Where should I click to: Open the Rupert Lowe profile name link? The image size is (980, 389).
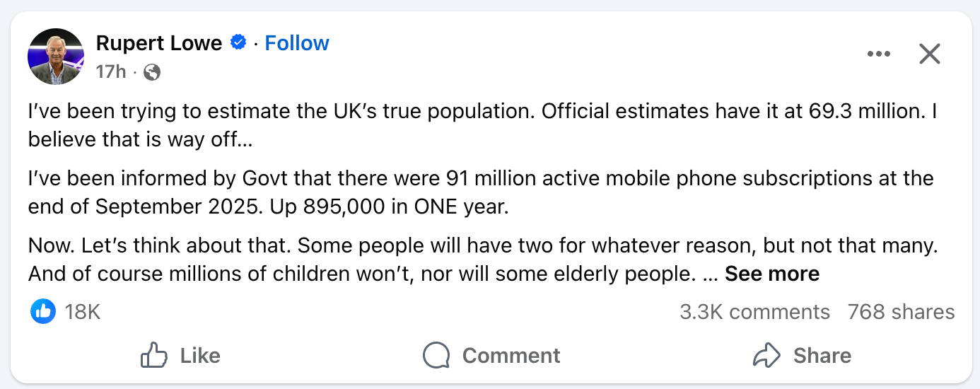coord(158,43)
